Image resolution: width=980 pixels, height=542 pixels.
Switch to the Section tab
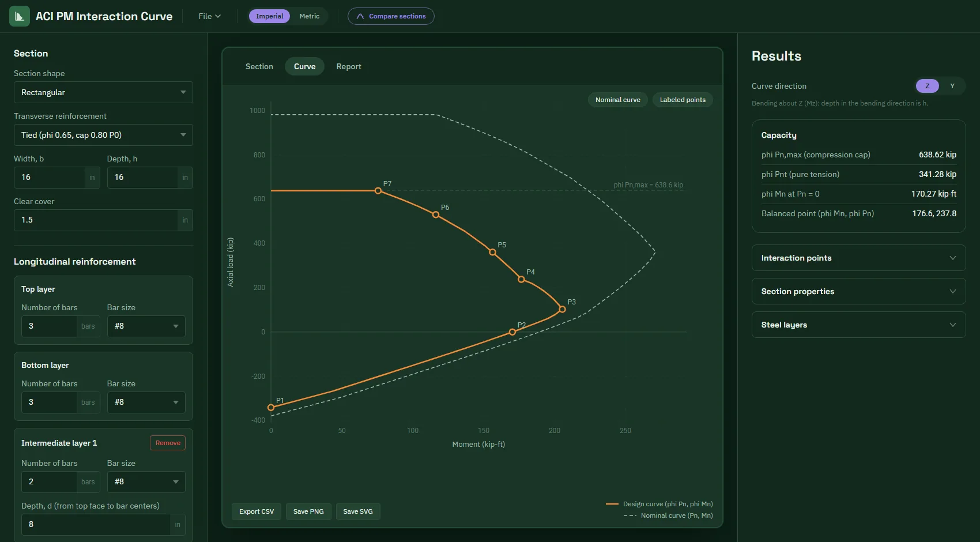pos(259,66)
